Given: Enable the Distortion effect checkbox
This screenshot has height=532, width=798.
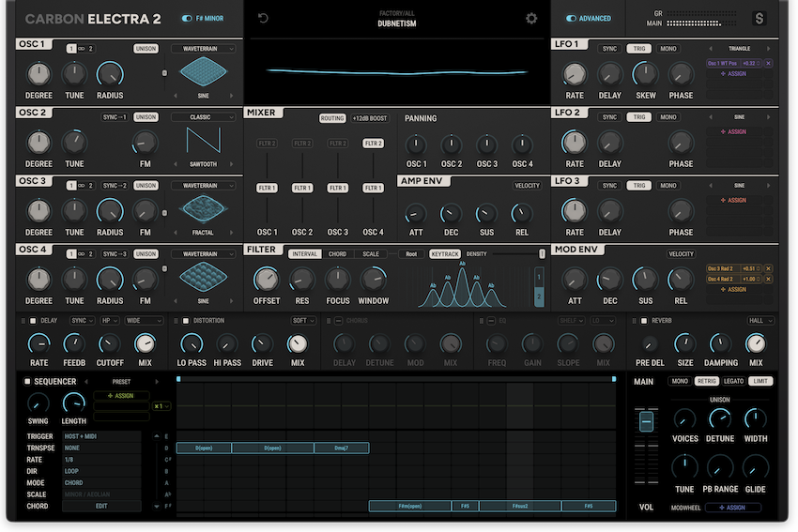Looking at the screenshot, I should [186, 321].
